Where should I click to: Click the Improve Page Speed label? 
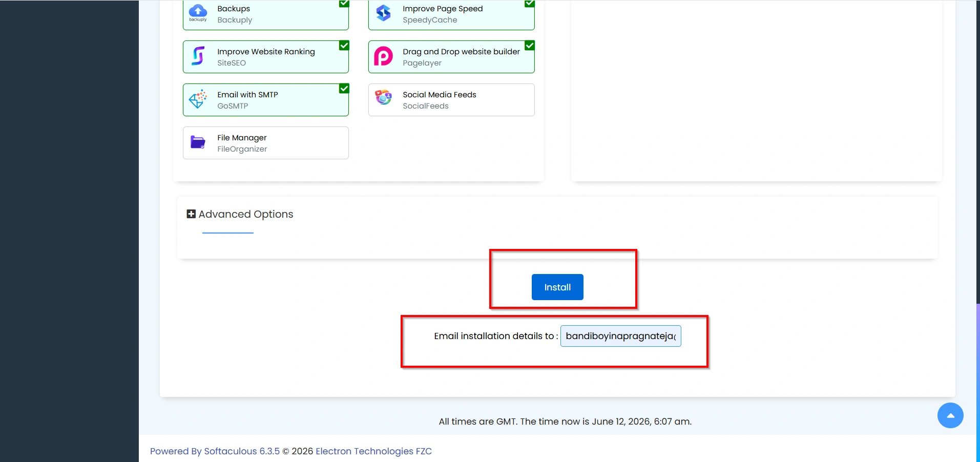[x=443, y=9]
